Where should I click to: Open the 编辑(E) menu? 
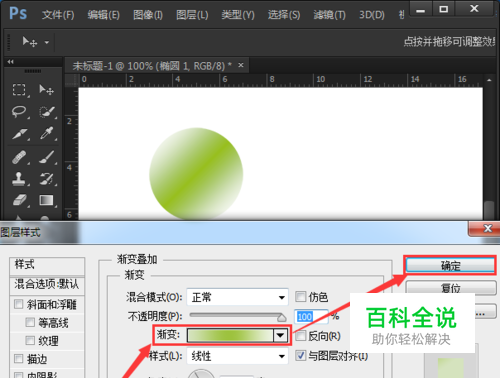tap(103, 15)
